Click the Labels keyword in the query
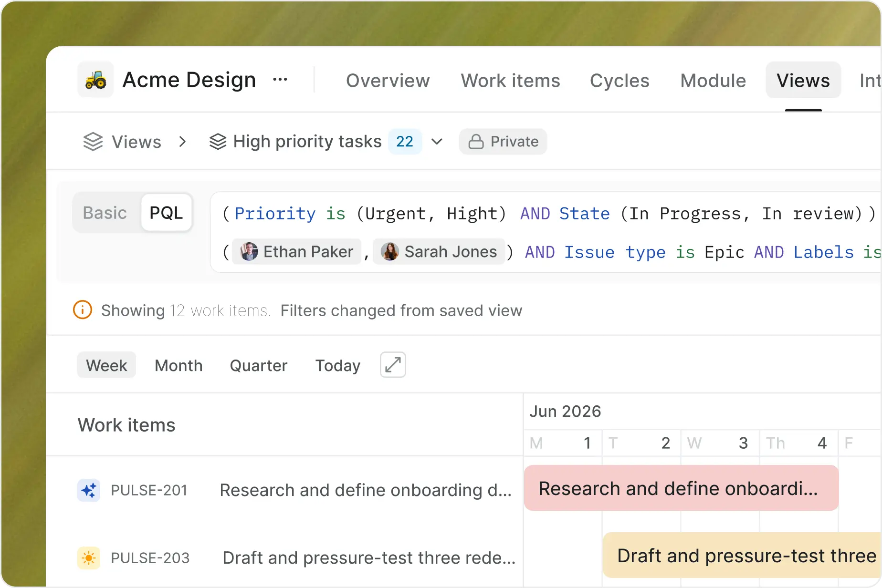This screenshot has width=882, height=588. pyautogui.click(x=823, y=252)
